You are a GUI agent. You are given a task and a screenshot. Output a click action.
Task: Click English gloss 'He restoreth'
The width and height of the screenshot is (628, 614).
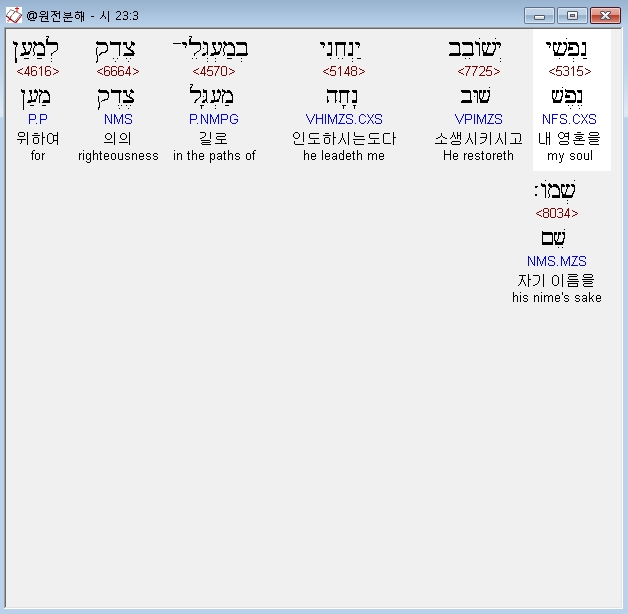click(478, 155)
